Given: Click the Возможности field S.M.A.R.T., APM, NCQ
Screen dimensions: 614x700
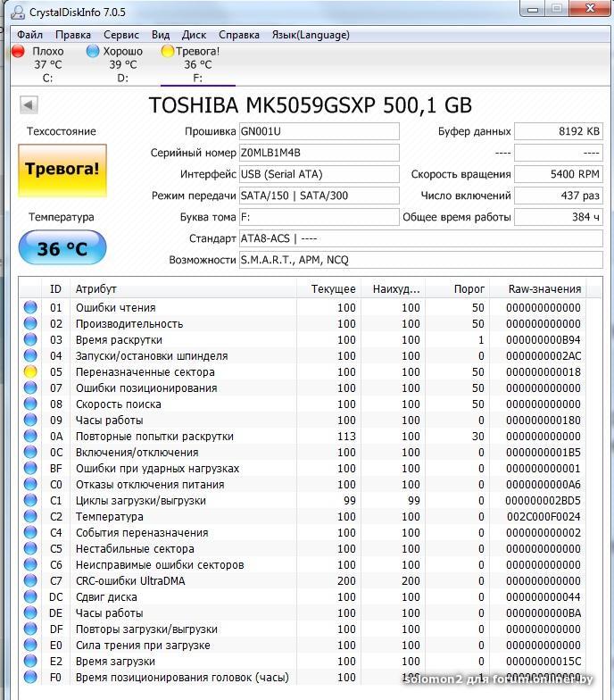Looking at the screenshot, I should [x=421, y=260].
